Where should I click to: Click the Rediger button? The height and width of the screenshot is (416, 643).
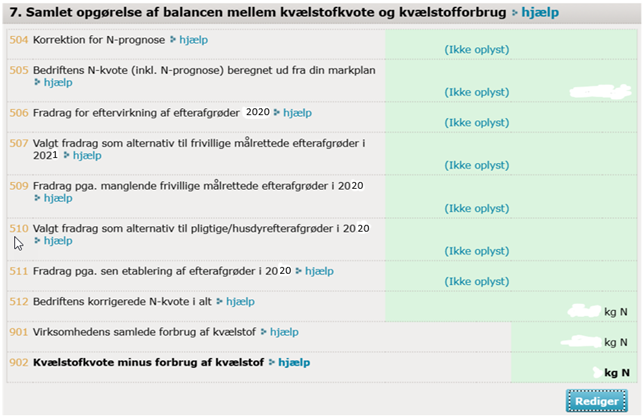point(596,400)
